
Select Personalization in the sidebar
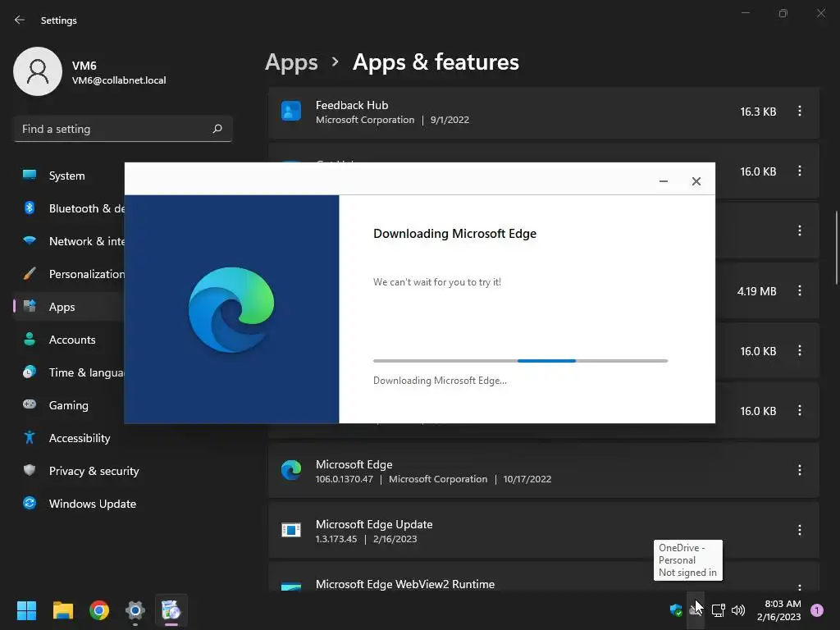point(70,274)
